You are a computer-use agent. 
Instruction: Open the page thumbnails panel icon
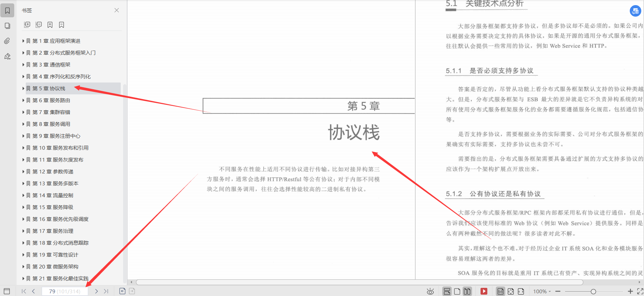click(x=7, y=26)
